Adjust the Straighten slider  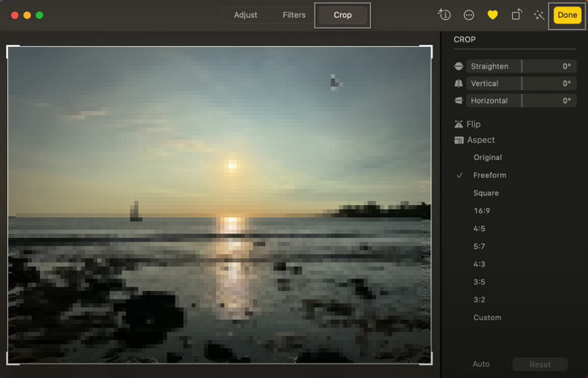521,66
